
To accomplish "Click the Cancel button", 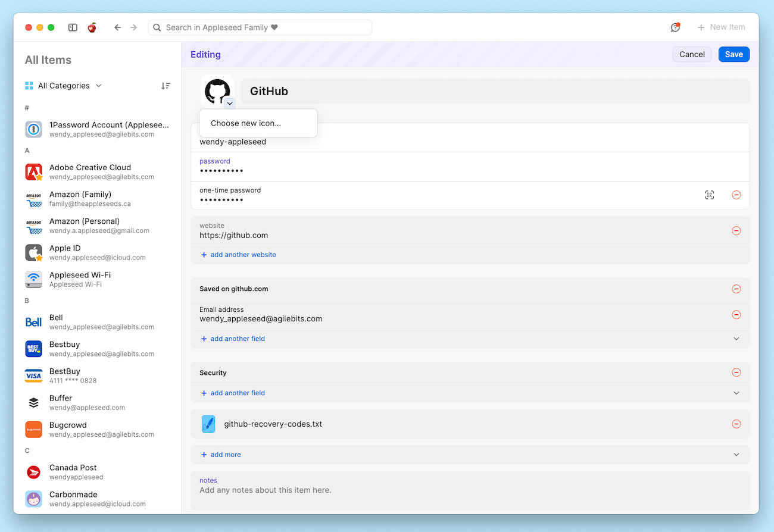I will pyautogui.click(x=692, y=54).
